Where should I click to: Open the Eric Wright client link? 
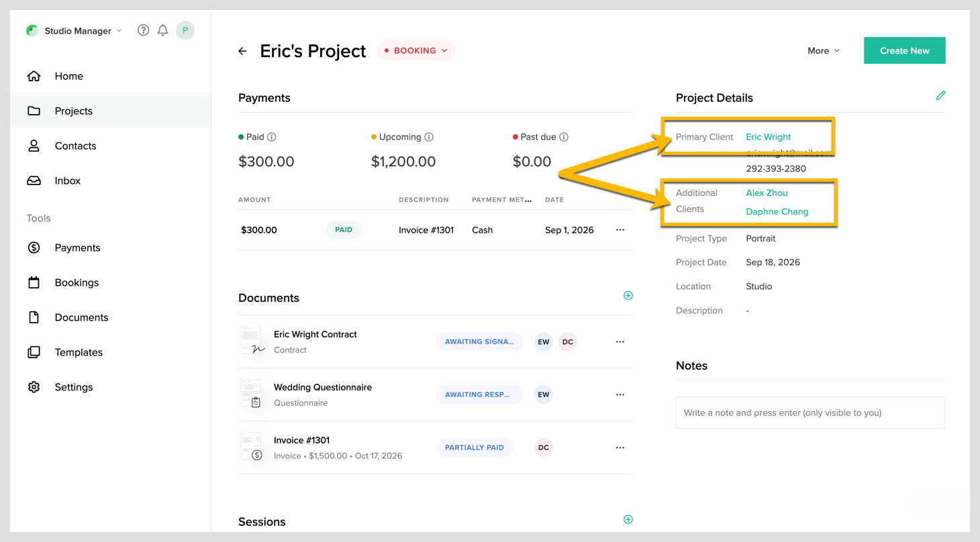tap(769, 137)
